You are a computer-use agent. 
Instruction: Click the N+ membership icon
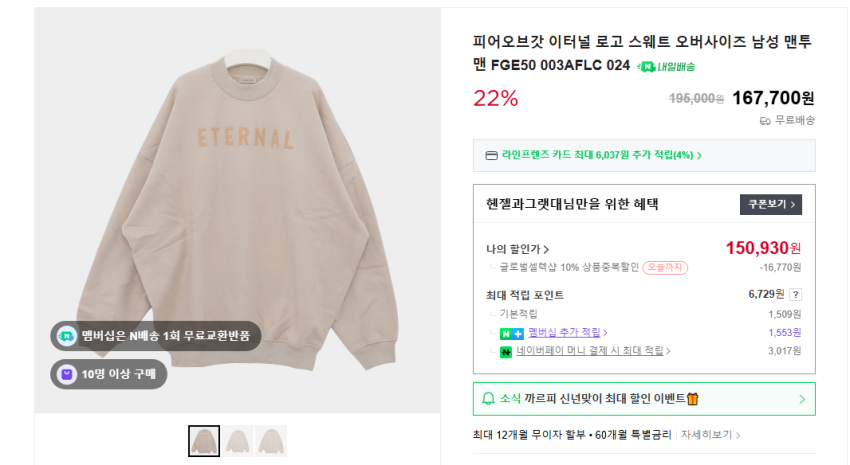513,332
